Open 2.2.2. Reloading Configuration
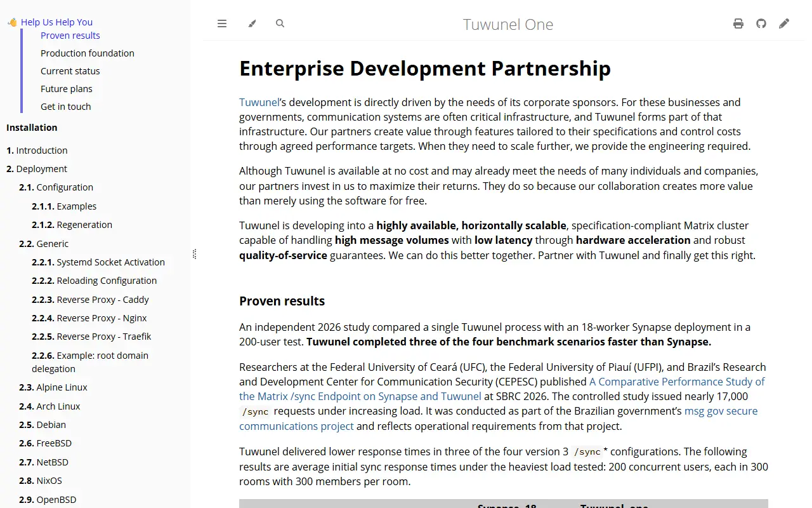Image resolution: width=812 pixels, height=508 pixels. (94, 281)
